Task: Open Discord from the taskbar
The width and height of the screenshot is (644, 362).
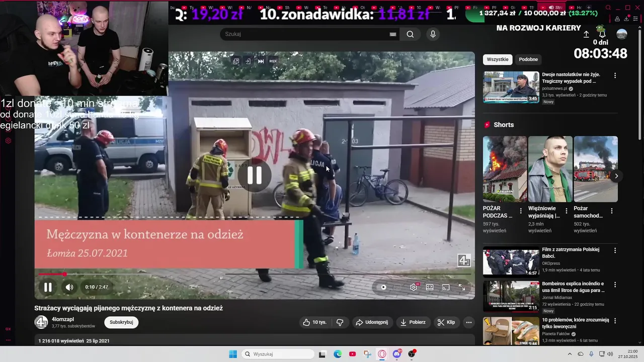Action: [x=397, y=354]
